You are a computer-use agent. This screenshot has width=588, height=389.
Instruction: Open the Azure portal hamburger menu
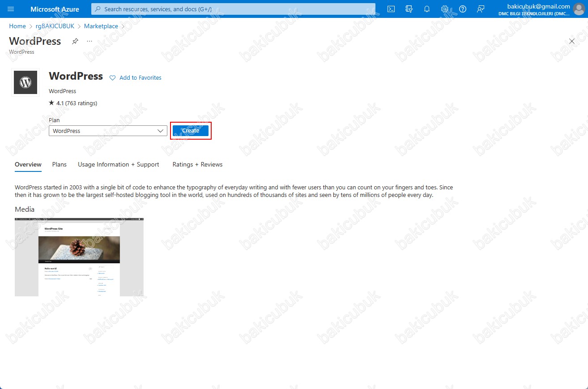(11, 9)
